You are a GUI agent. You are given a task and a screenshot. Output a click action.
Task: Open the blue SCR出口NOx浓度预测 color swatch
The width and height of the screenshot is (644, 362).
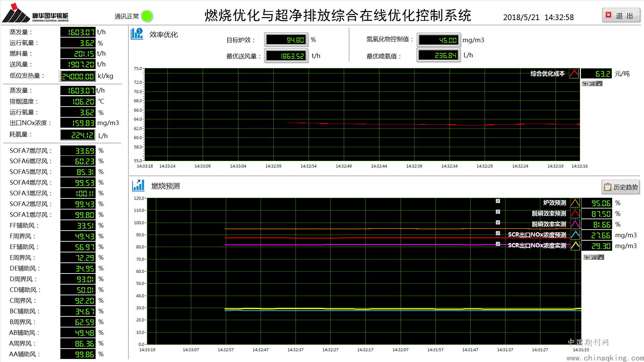point(575,235)
